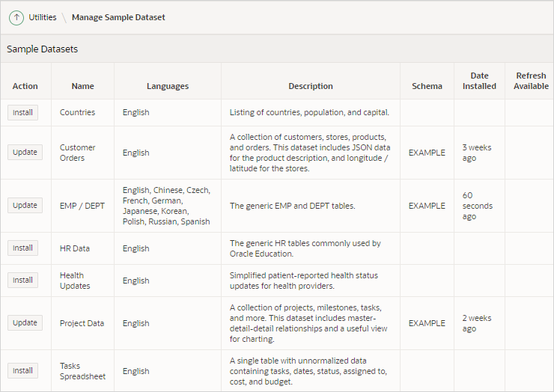Click the EXAMPLE schema in EMP / DEPT row
This screenshot has width=554, height=392.
427,206
